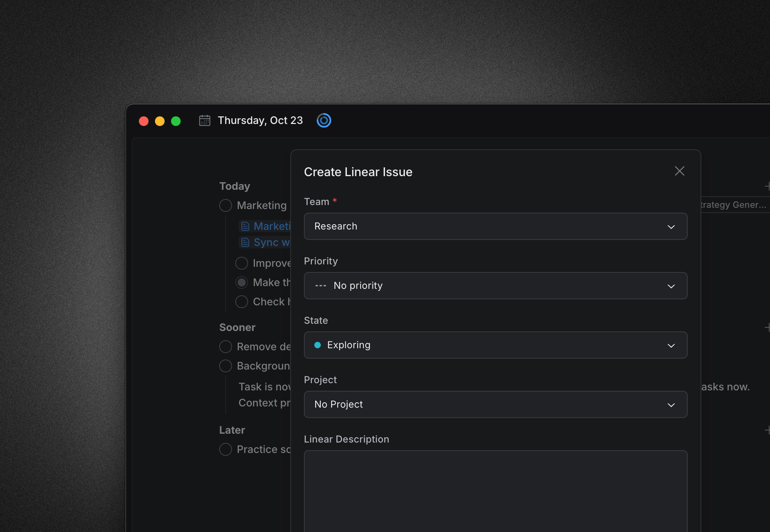The width and height of the screenshot is (770, 532).
Task: Click the plus icon beside Later section
Action: tap(767, 430)
